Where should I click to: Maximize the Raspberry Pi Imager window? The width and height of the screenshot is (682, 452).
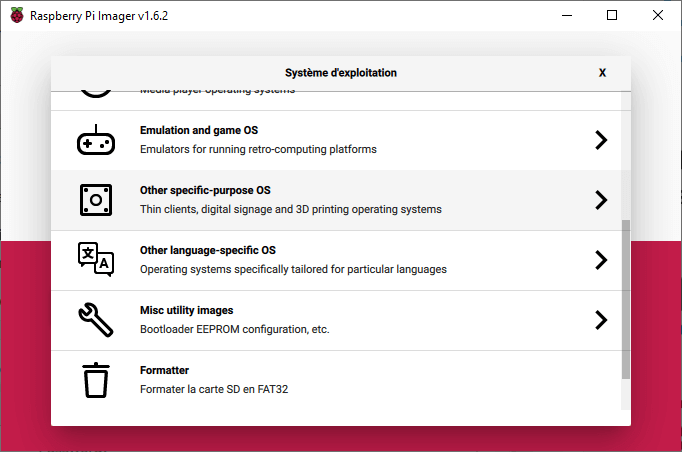(612, 15)
